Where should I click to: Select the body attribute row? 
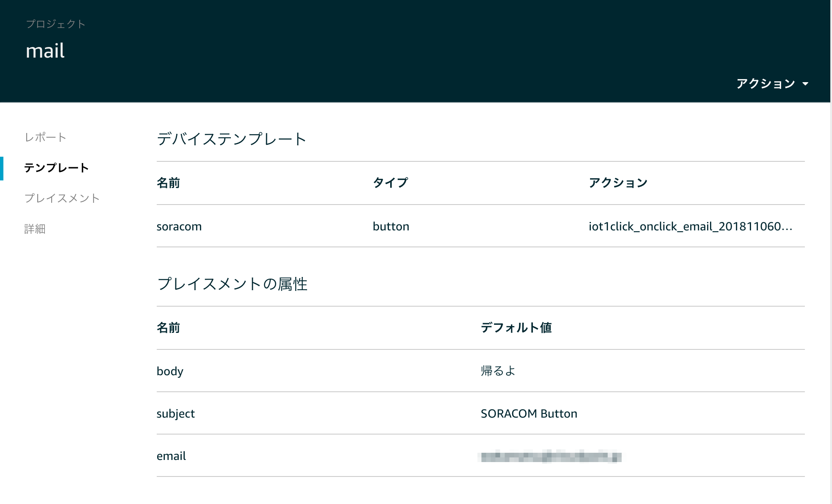[170, 371]
